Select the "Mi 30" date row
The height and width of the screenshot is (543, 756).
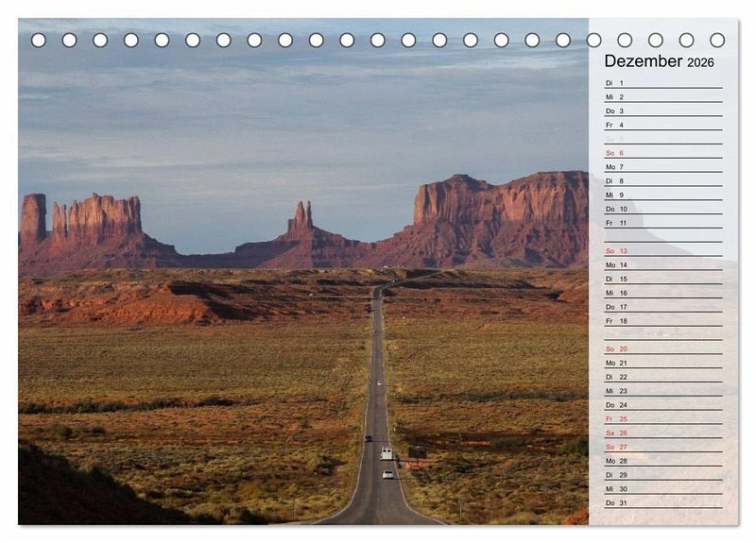click(x=663, y=488)
